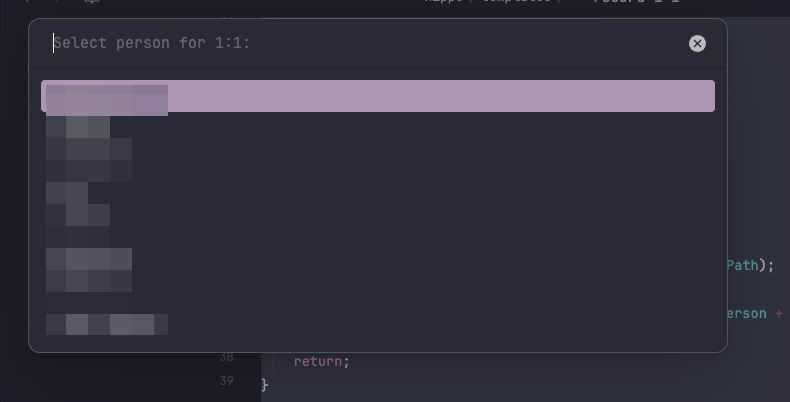The image size is (790, 402).
Task: Place cursor on the return statement
Action: tap(317, 361)
